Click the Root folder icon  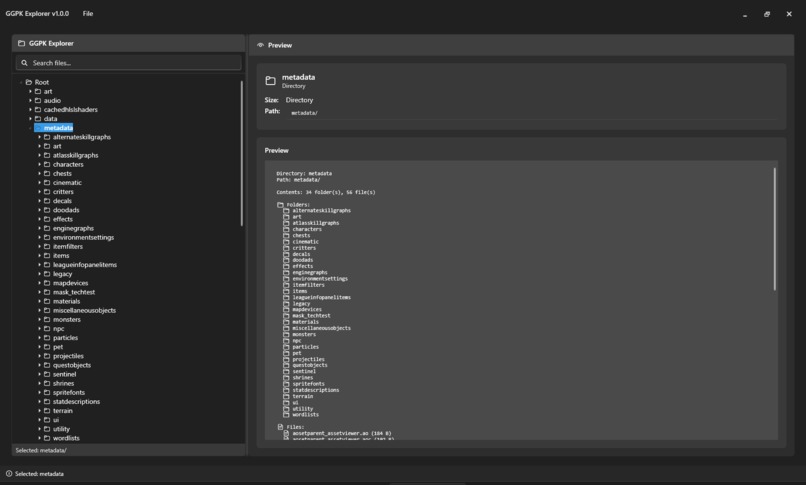coord(29,82)
